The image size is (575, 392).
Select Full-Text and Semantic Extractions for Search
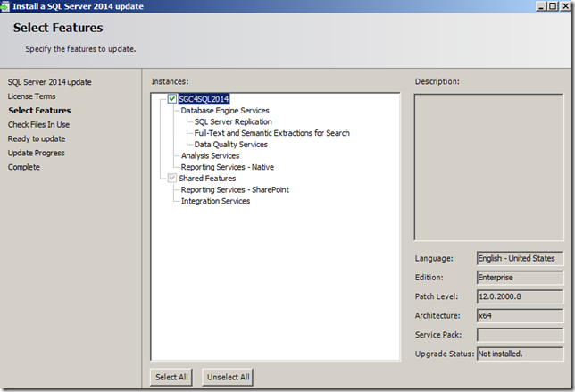coord(271,133)
